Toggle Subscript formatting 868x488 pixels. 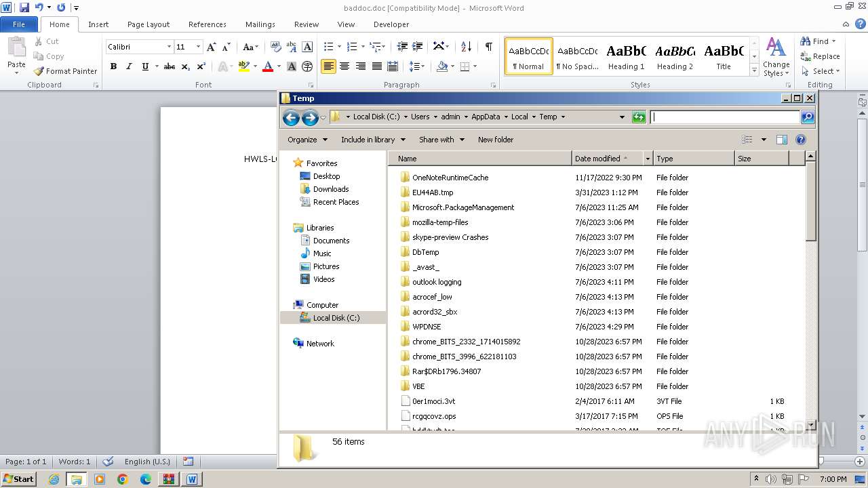coord(186,66)
